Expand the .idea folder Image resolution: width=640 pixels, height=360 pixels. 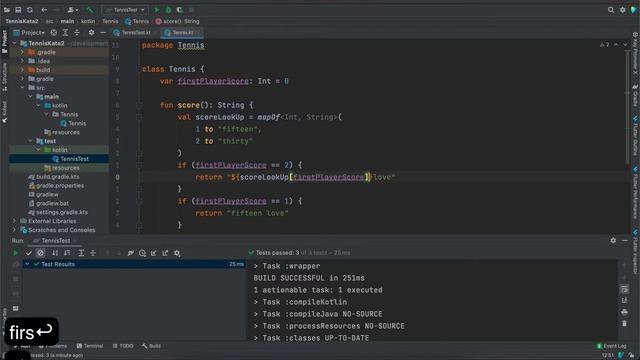[22, 61]
